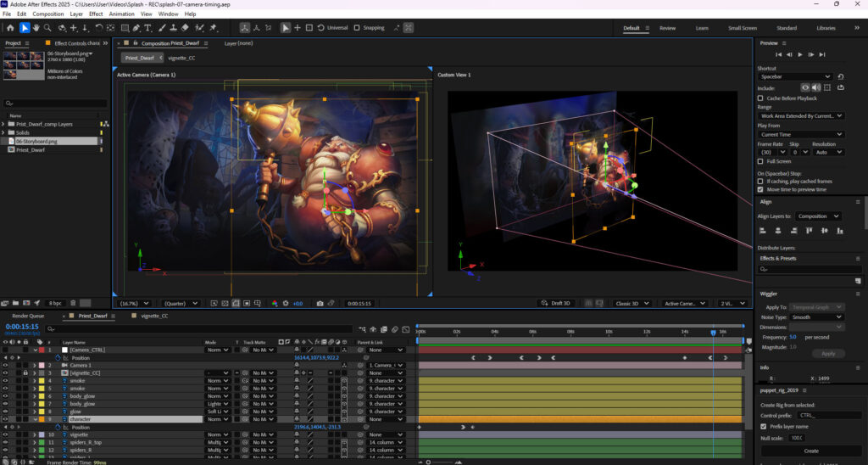Check Full Screen in Preview panel
The width and height of the screenshot is (868, 465).
point(760,161)
